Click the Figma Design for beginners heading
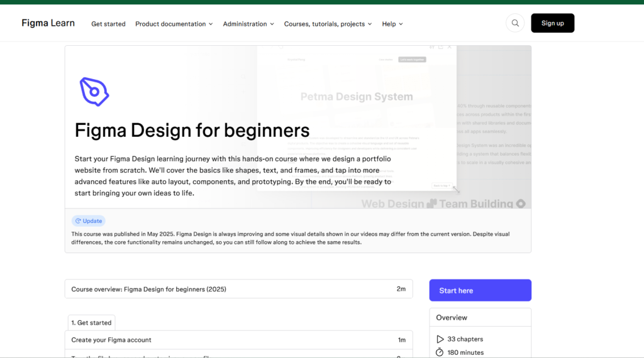Screen dimensions: 644x358 pos(192,131)
